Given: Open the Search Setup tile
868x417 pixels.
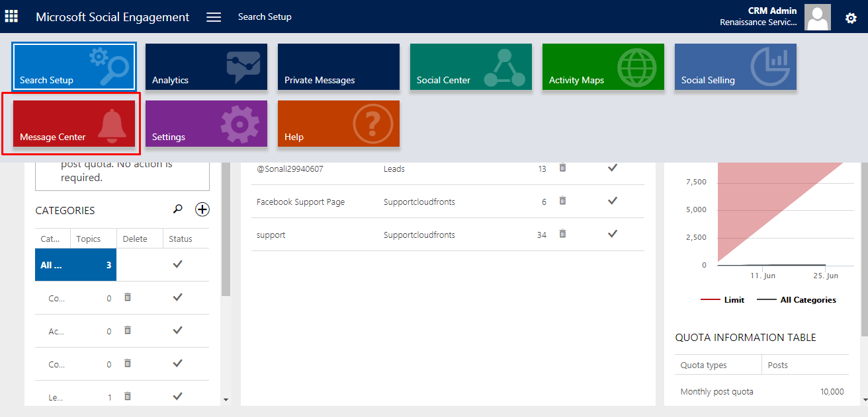Looking at the screenshot, I should [74, 67].
